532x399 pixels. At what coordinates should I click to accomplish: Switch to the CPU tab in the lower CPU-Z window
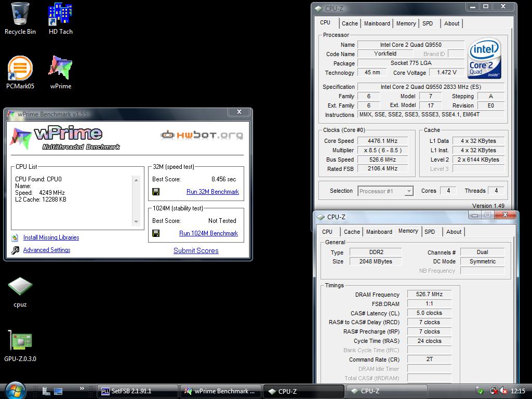pyautogui.click(x=327, y=232)
